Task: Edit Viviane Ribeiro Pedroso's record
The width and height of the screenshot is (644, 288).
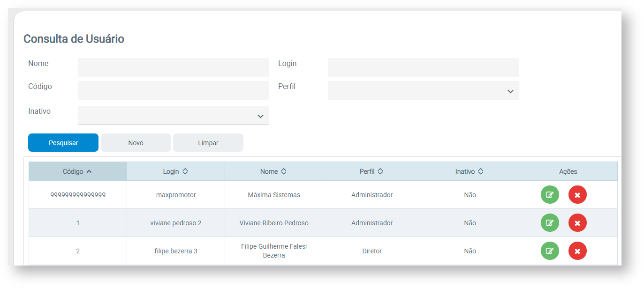Action: point(550,223)
